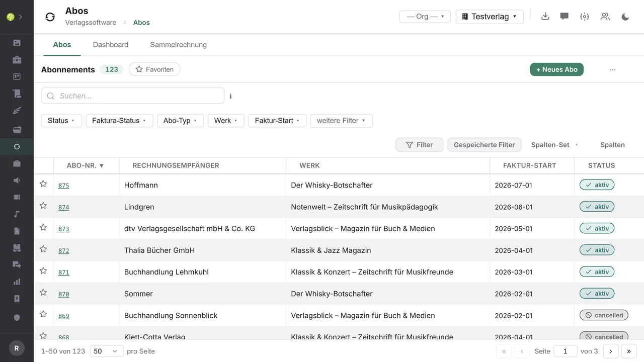
Task: Change the 50 per page selector
Action: click(107, 351)
